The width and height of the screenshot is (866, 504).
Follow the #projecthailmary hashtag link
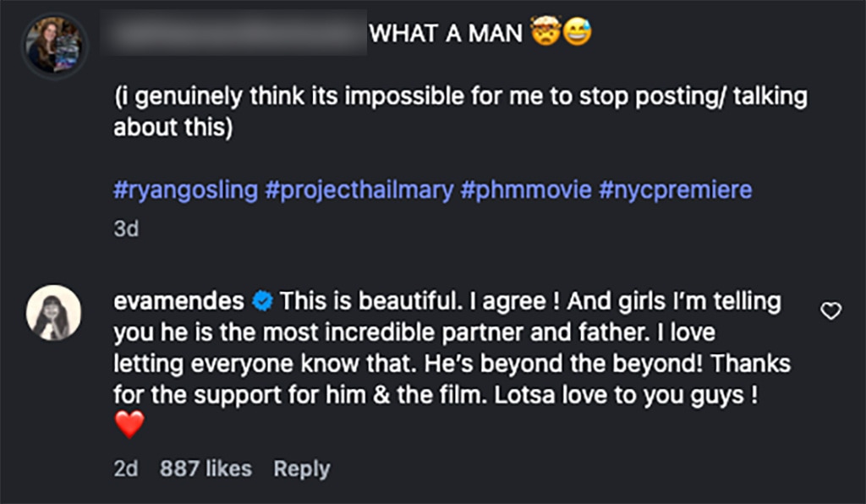[359, 189]
